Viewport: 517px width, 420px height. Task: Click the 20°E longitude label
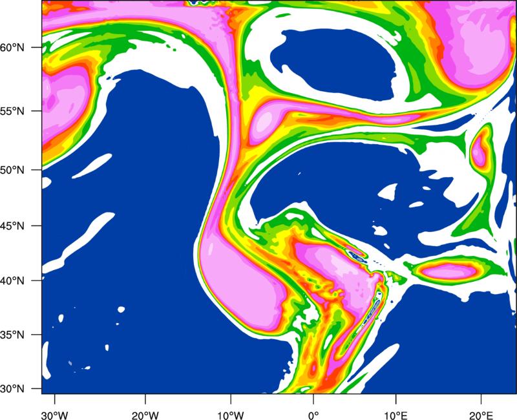481,408
